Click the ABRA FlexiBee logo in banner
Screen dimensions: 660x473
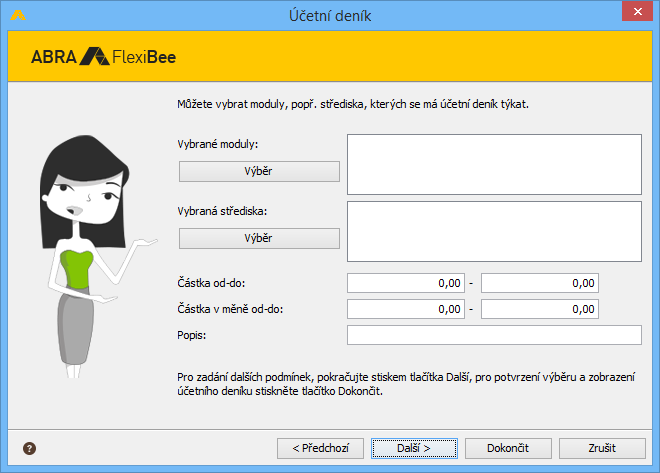click(x=103, y=57)
